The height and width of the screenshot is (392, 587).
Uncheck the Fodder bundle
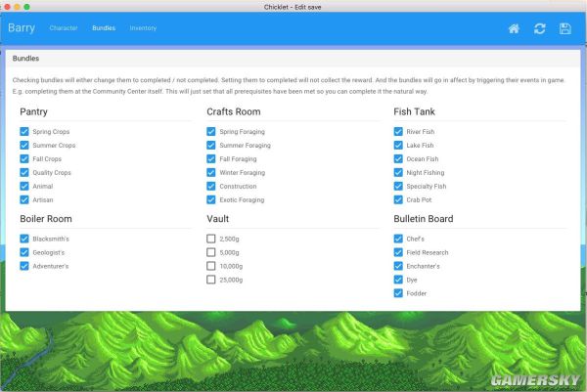(398, 293)
